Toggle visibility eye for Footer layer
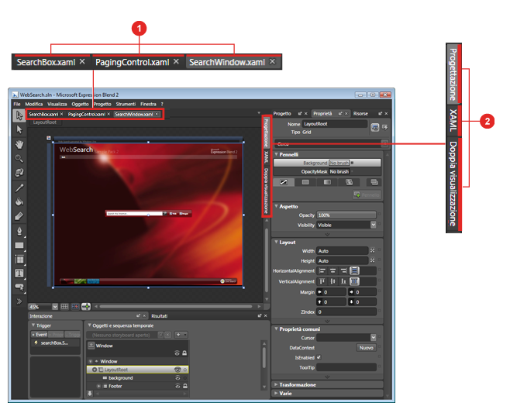 click(177, 386)
